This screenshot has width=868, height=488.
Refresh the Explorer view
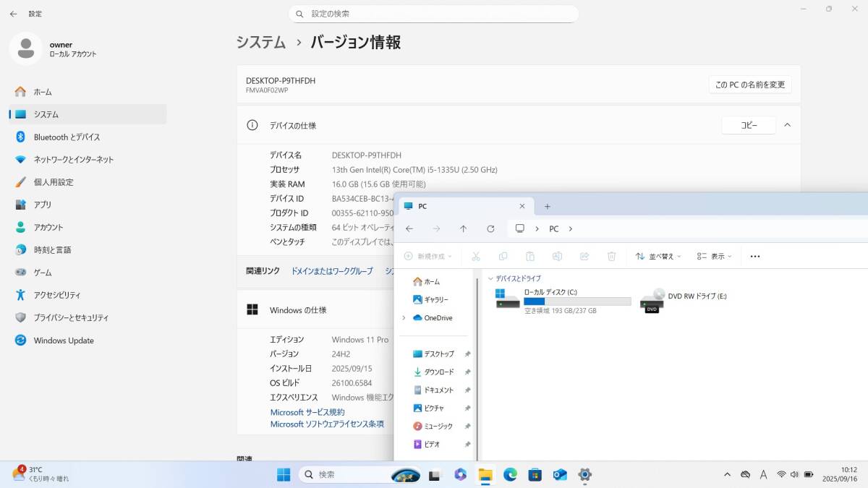click(490, 228)
